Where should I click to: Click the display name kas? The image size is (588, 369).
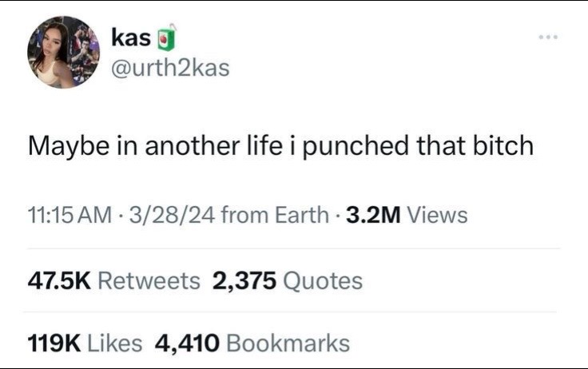pyautogui.click(x=131, y=38)
